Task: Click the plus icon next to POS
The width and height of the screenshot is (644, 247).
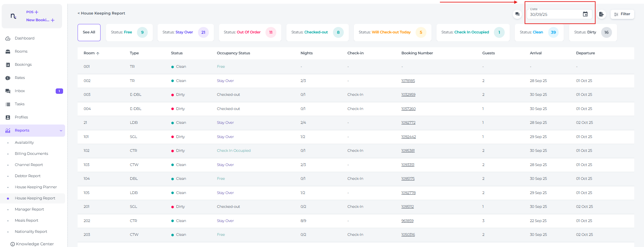Action: click(36, 12)
